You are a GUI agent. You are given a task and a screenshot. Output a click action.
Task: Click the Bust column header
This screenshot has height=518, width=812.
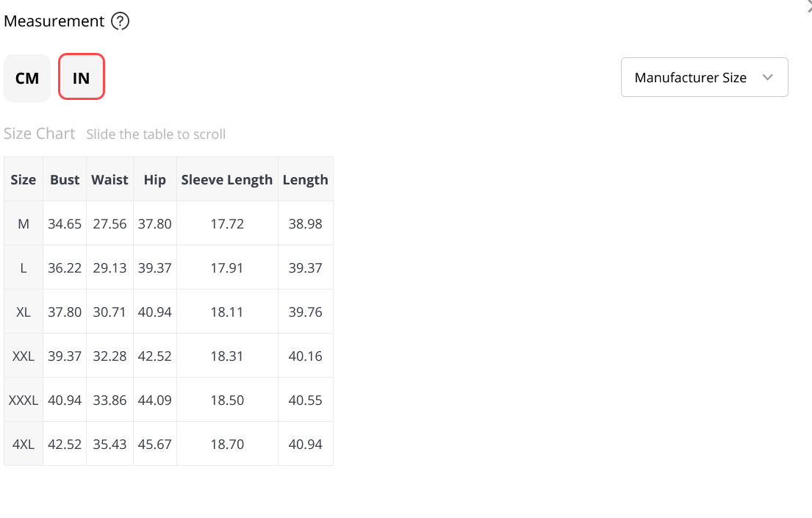coord(65,180)
